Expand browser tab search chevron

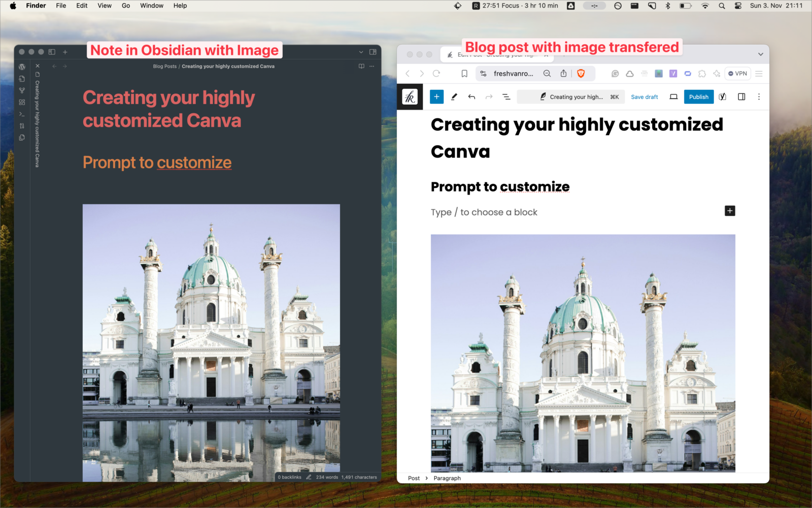(760, 54)
